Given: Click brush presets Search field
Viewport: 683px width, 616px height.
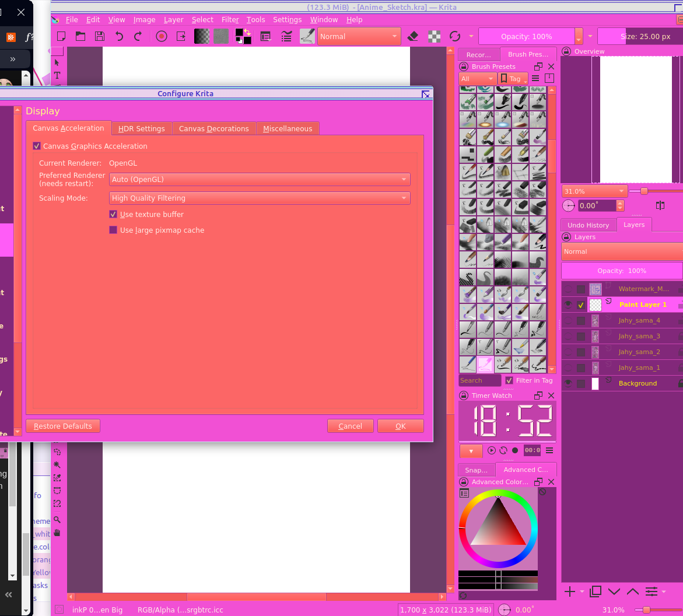Looking at the screenshot, I should coord(479,380).
